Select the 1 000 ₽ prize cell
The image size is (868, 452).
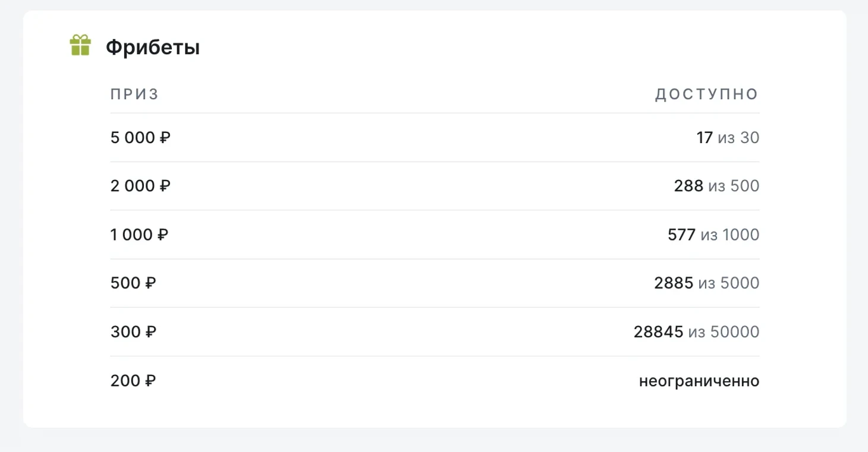[139, 235]
